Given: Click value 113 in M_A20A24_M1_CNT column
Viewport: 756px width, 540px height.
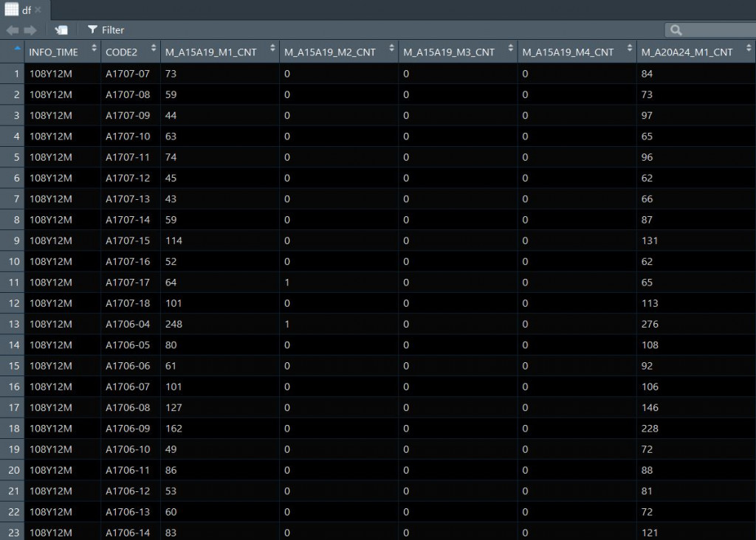Looking at the screenshot, I should coord(650,303).
